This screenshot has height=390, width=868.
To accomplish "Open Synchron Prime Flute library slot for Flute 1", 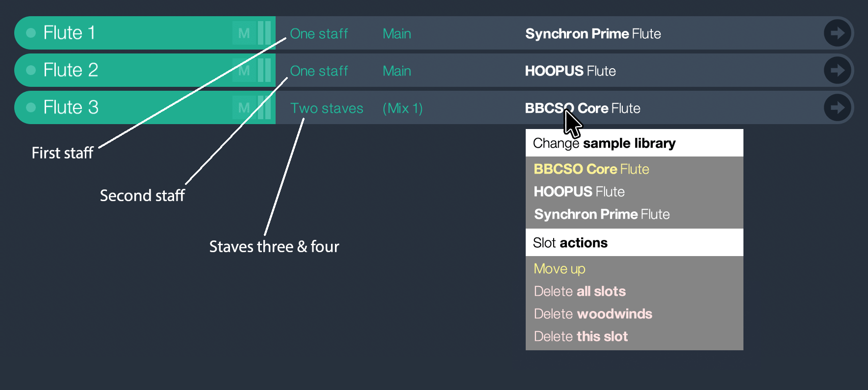I will (593, 33).
